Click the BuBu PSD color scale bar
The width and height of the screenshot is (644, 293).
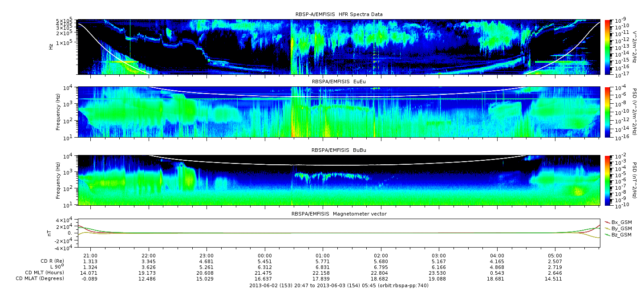tap(608, 180)
